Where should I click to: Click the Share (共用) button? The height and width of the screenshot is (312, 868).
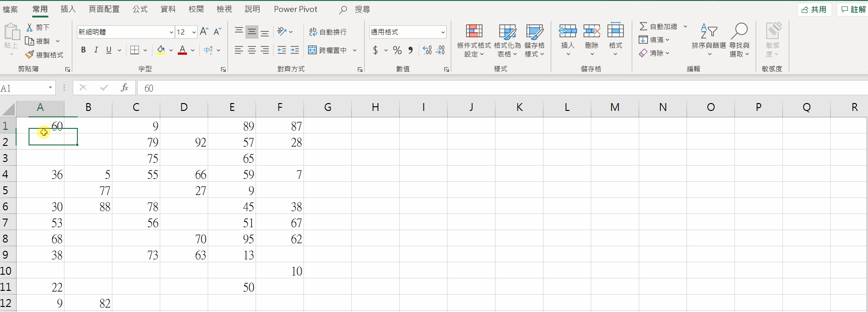coord(814,9)
